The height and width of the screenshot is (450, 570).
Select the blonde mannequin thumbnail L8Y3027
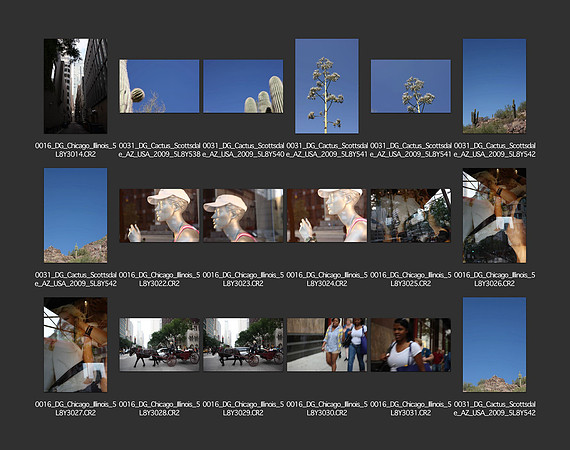click(x=76, y=345)
